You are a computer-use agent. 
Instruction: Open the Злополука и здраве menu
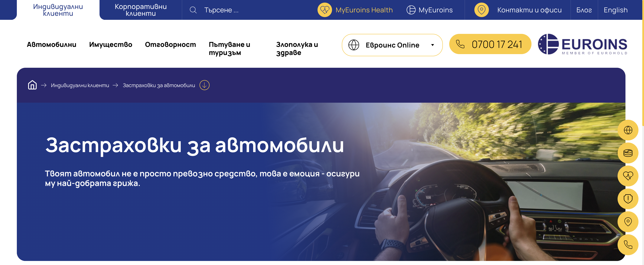[297, 49]
